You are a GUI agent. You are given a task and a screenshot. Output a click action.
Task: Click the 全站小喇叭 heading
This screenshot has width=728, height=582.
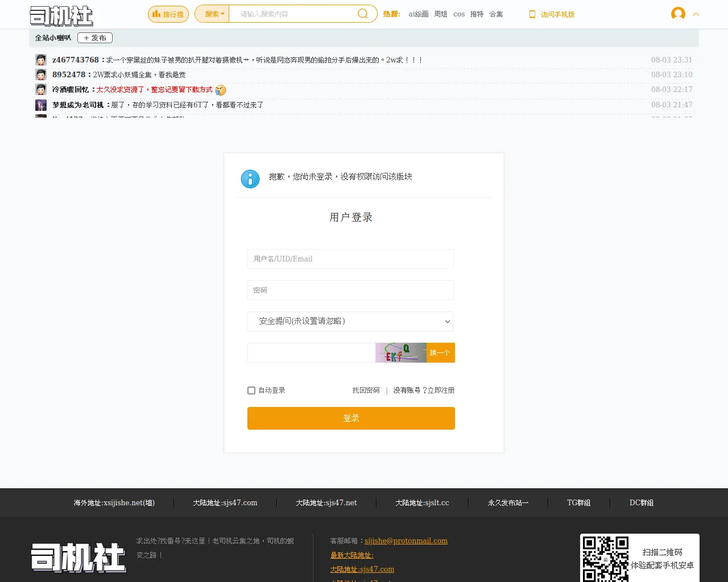point(53,38)
